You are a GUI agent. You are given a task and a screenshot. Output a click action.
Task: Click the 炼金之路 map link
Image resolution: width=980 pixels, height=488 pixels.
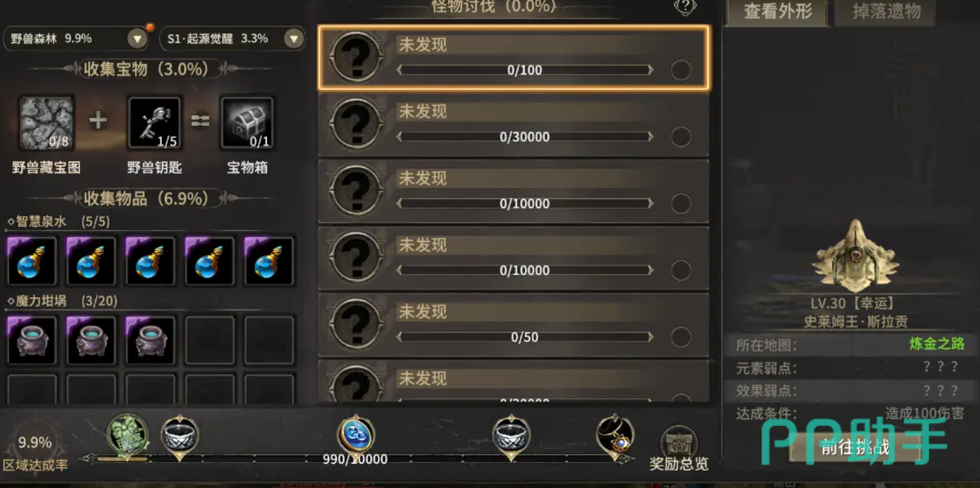tap(936, 344)
